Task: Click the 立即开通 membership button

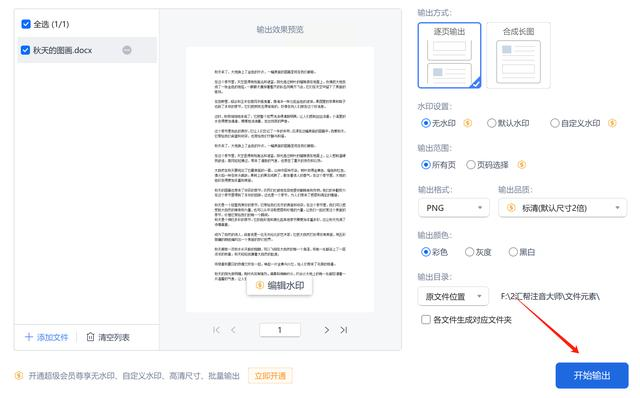Action: point(270,376)
